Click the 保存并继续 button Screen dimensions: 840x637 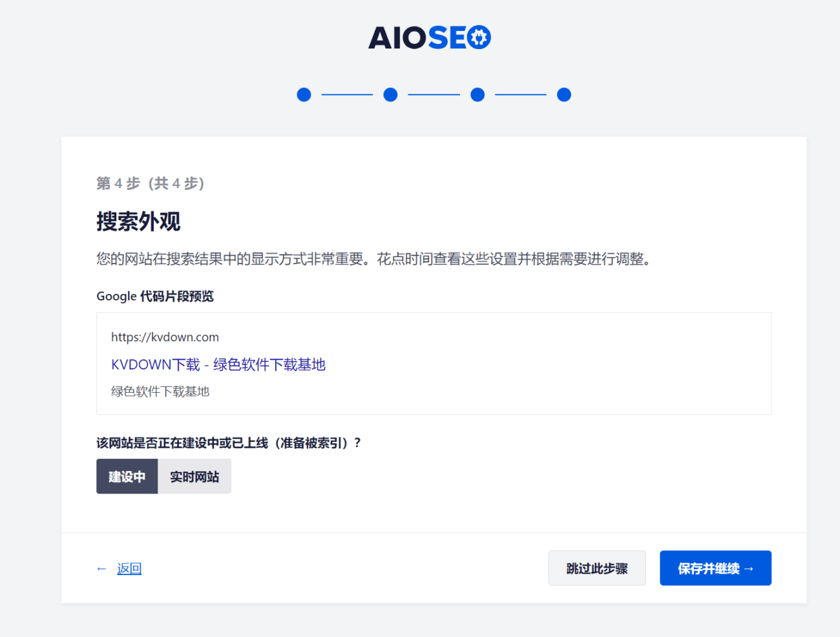pos(715,568)
